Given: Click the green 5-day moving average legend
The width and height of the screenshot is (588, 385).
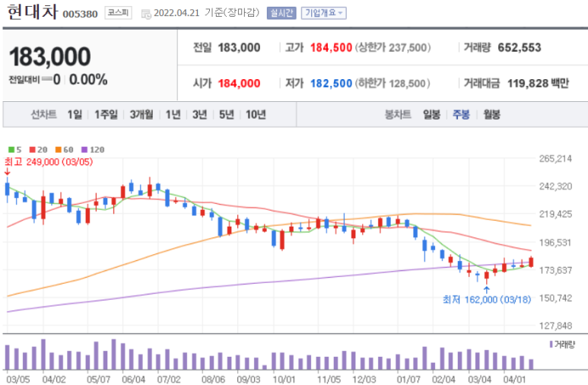Looking at the screenshot, I should tap(14, 150).
